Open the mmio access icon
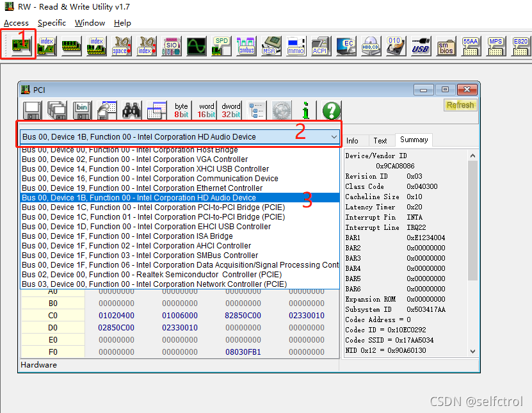The image size is (532, 413). click(296, 46)
